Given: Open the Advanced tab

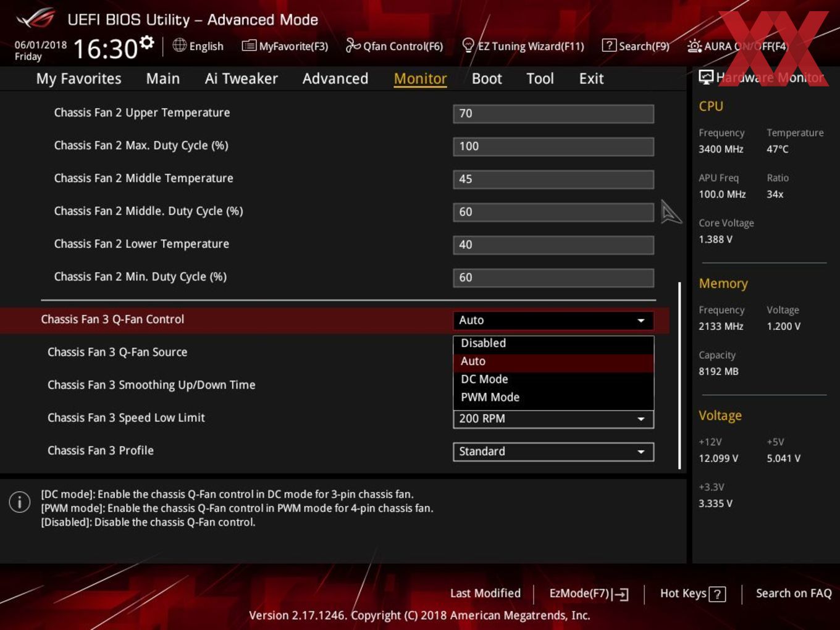Looking at the screenshot, I should (x=335, y=79).
